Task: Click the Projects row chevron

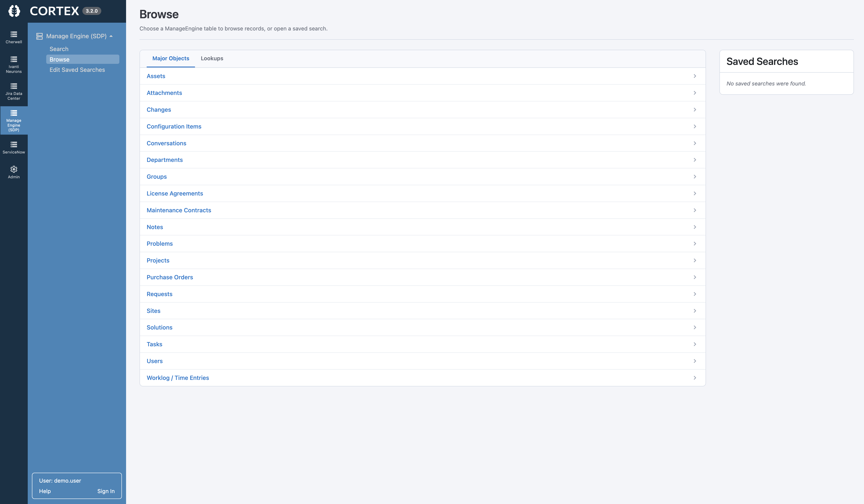Action: coord(695,260)
